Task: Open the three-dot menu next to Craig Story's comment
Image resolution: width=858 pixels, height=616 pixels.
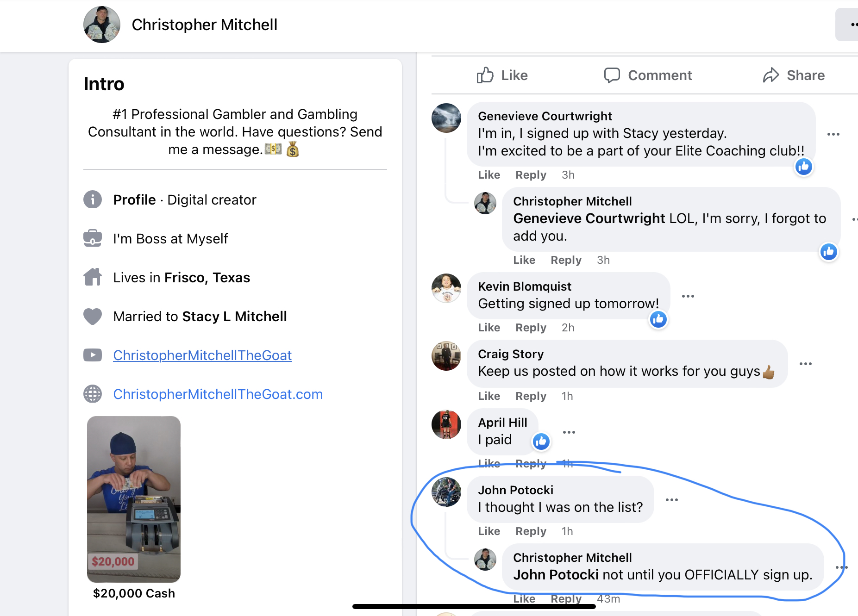Action: (x=806, y=364)
